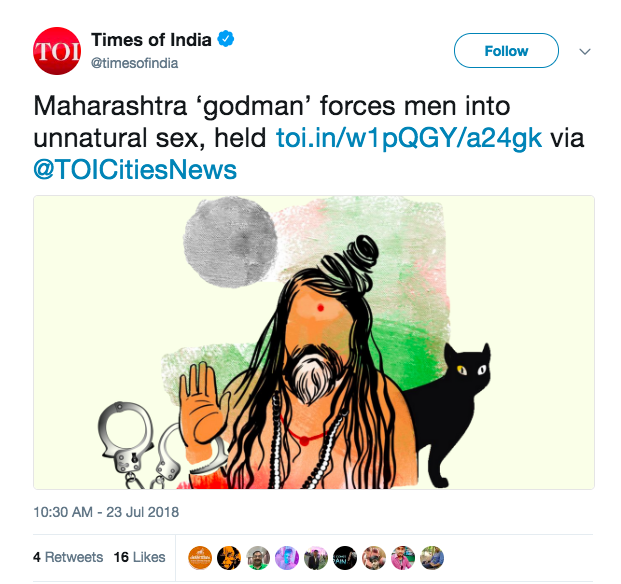
Task: Open the eighth liker avatar, man in pink shirt
Action: coord(403,557)
